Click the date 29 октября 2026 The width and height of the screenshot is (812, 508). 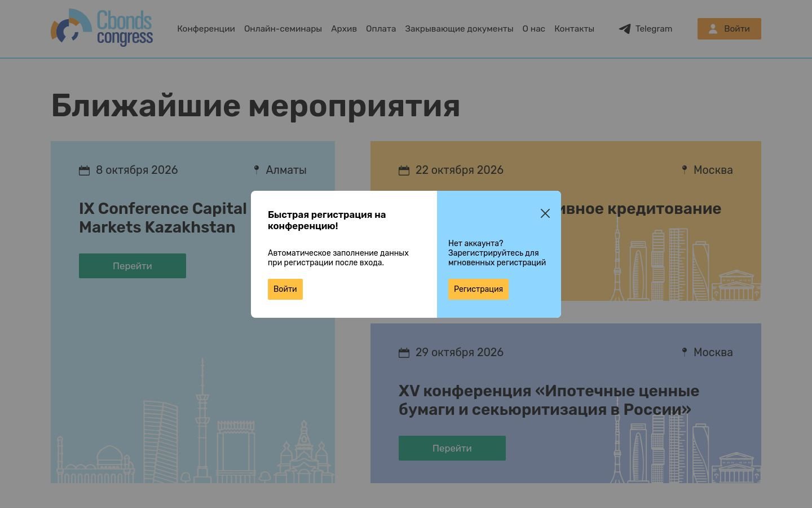click(460, 352)
